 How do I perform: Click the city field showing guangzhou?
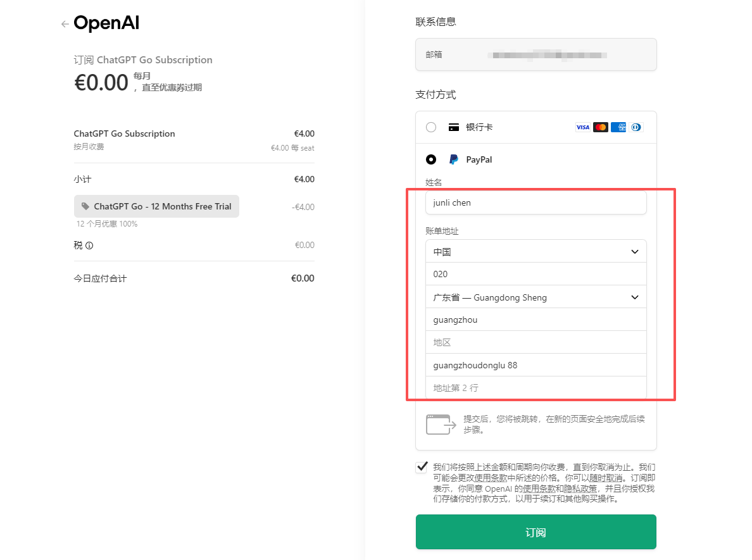[536, 320]
